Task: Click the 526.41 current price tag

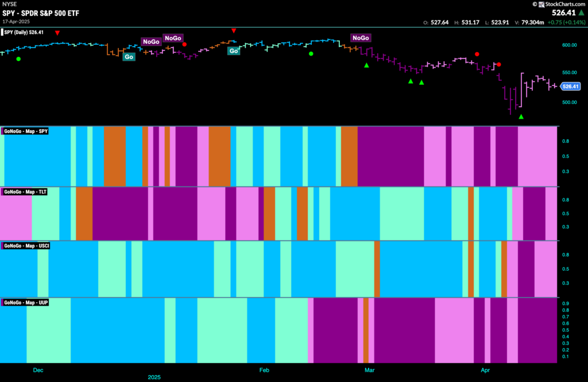Action: click(570, 87)
